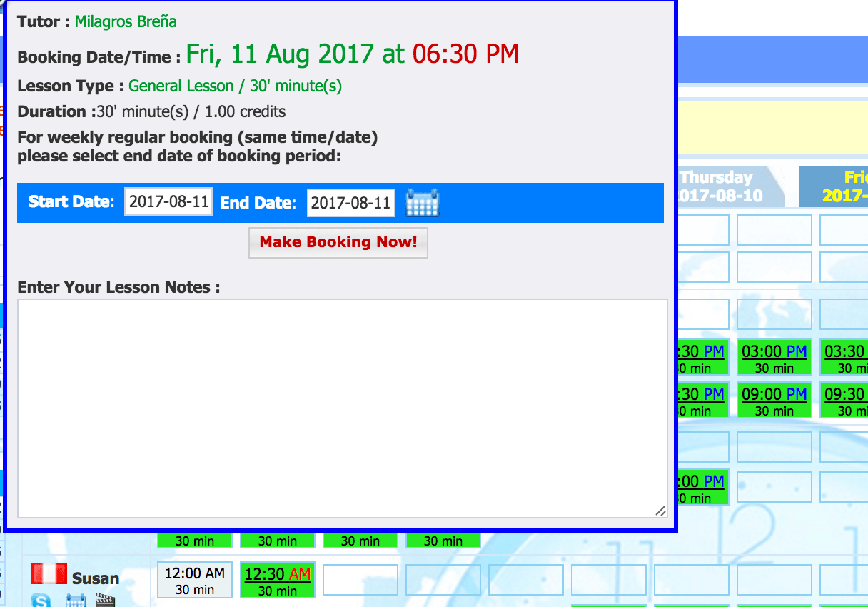Select Susan's 12:30 AM slot

pyautogui.click(x=278, y=581)
